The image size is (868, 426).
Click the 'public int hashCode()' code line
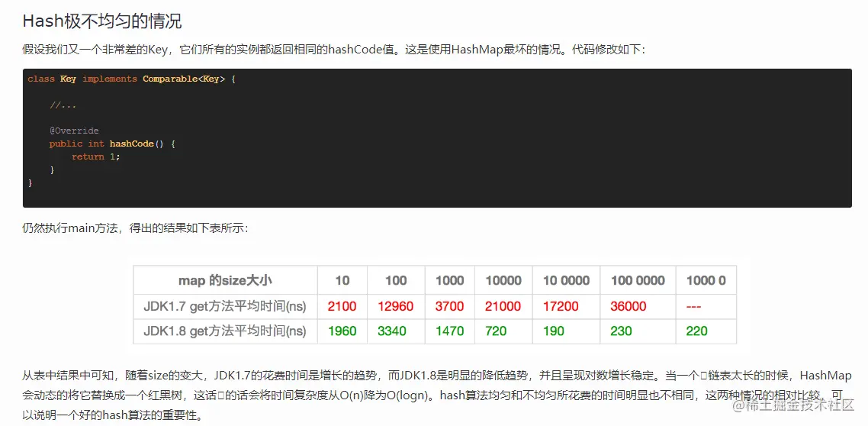point(112,144)
